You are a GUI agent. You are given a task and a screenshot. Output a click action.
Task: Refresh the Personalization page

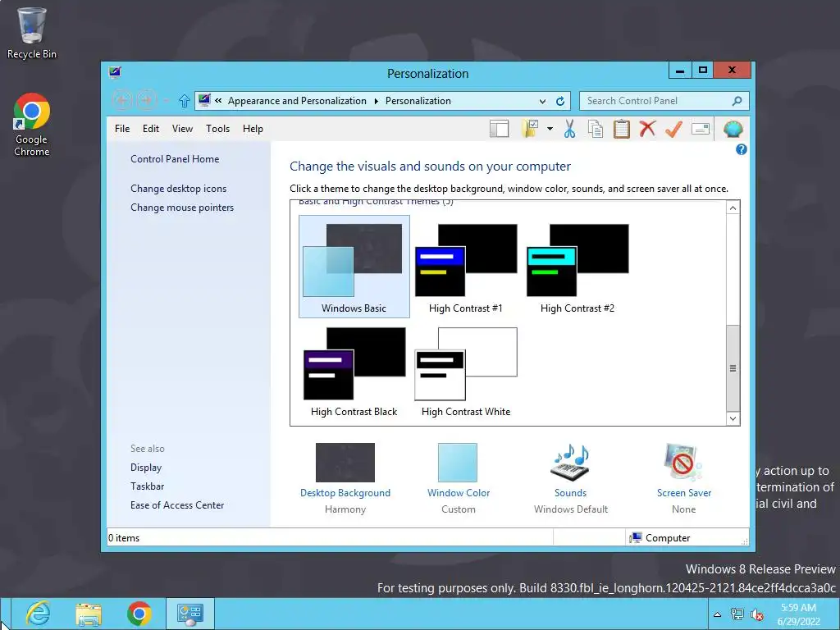(560, 101)
